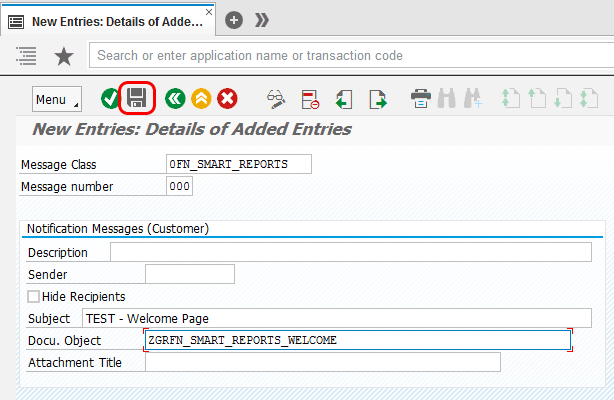Viewport: 614px width, 400px height.
Task: Focus the Sender input field
Action: pyautogui.click(x=189, y=274)
